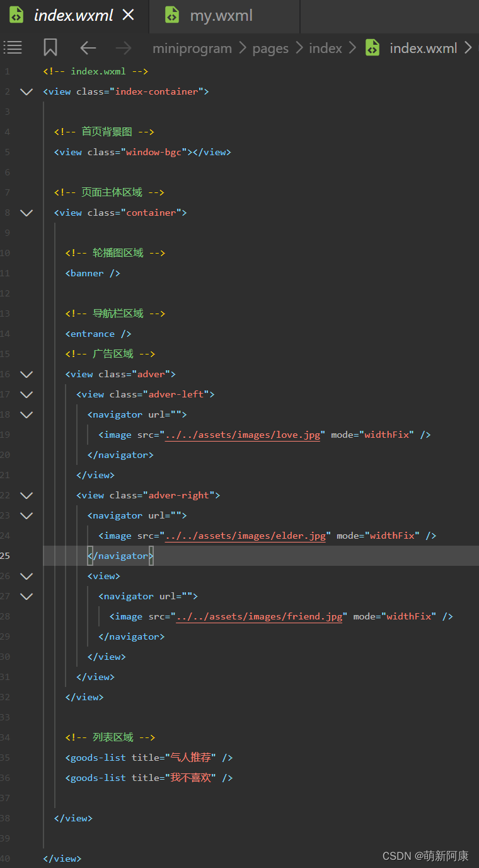Click the window-bgc class value

pyautogui.click(x=154, y=152)
